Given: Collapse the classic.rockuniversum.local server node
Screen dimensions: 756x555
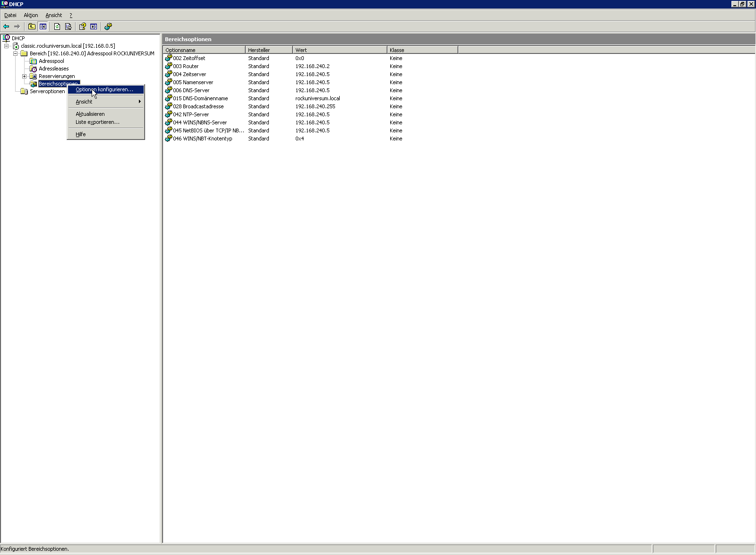Looking at the screenshot, I should pos(6,46).
